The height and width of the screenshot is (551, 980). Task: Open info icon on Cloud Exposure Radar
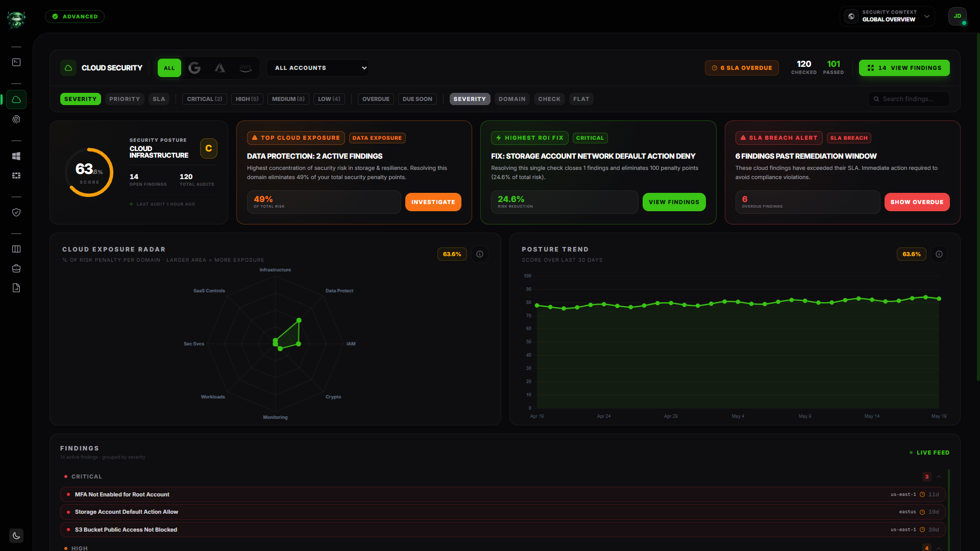point(480,254)
